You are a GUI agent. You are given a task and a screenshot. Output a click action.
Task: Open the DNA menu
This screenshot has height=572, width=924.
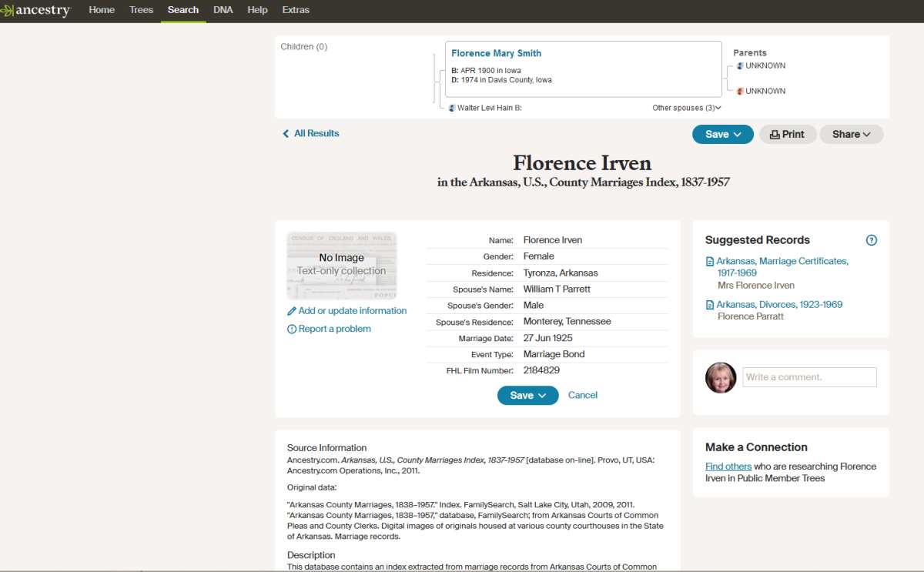[x=223, y=10]
